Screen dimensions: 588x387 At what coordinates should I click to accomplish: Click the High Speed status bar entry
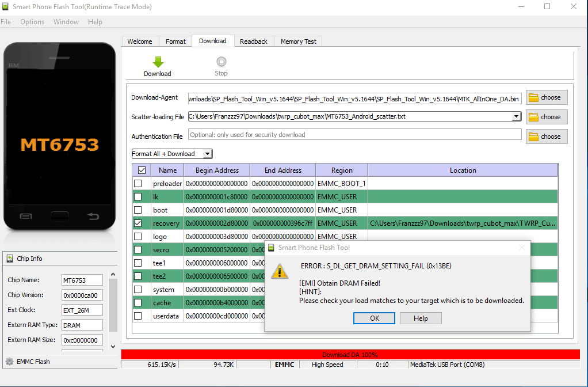(327, 365)
